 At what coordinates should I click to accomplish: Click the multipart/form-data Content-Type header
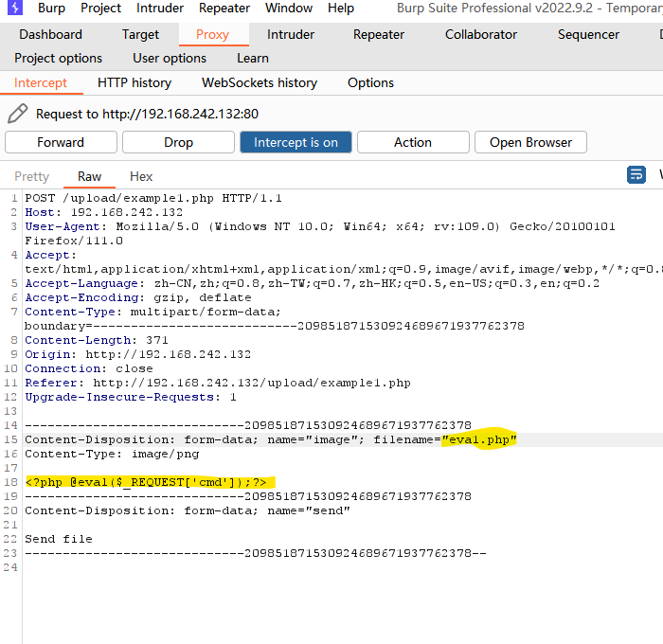(x=275, y=319)
